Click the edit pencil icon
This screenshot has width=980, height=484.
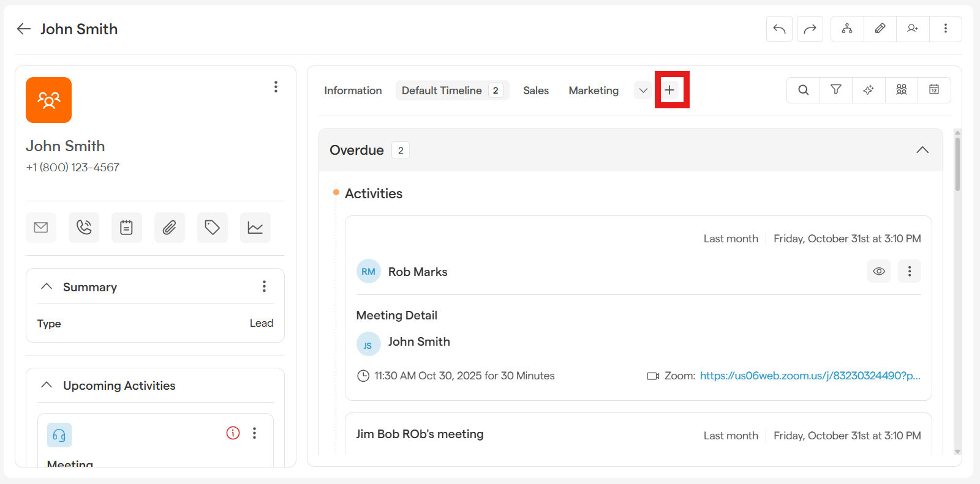[880, 29]
